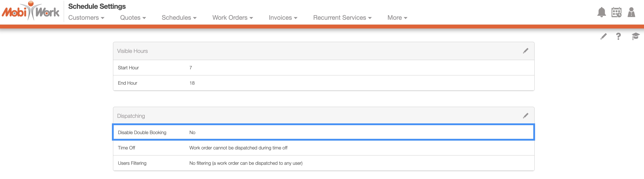Edit the Visible Hours section
The height and width of the screenshot is (179, 644).
point(526,51)
